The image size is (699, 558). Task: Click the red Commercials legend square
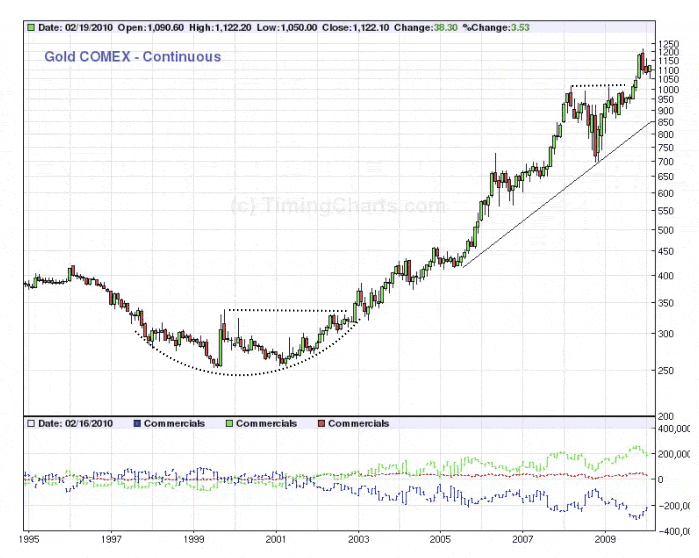pos(320,424)
